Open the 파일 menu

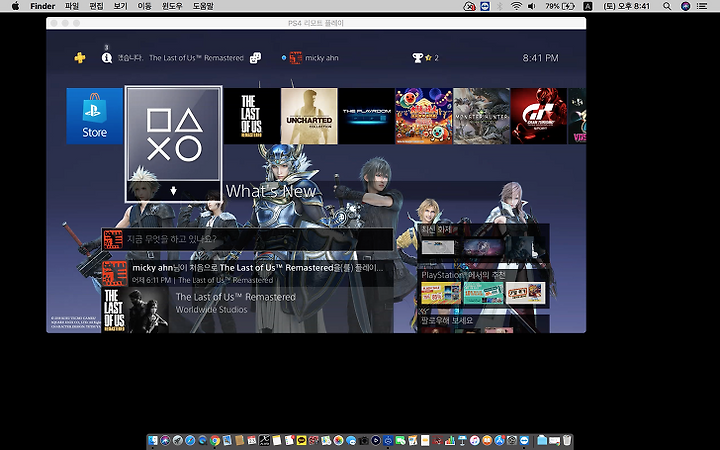72,6
